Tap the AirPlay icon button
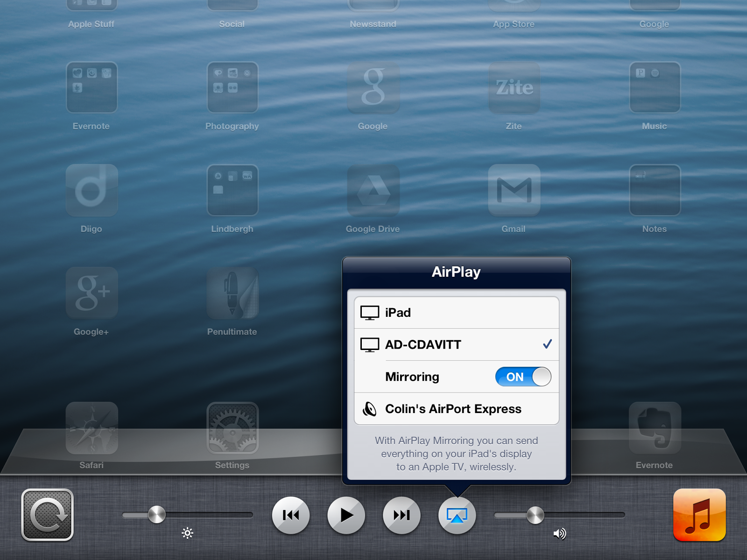This screenshot has height=560, width=747. pos(457,515)
